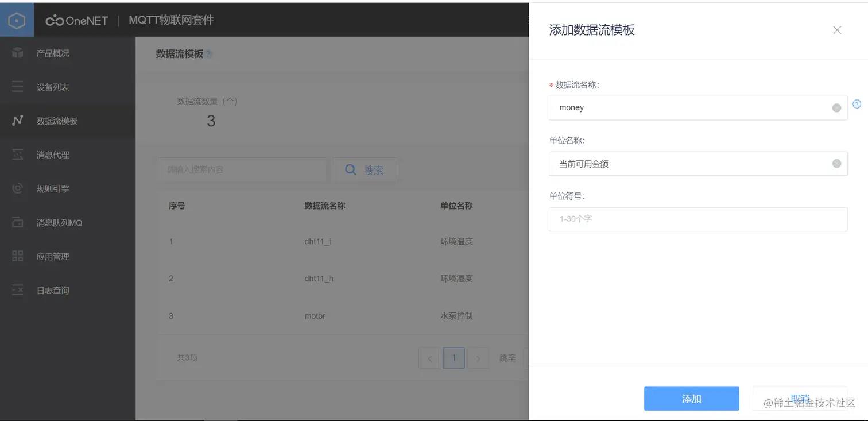Click the 序号 column header

177,206
